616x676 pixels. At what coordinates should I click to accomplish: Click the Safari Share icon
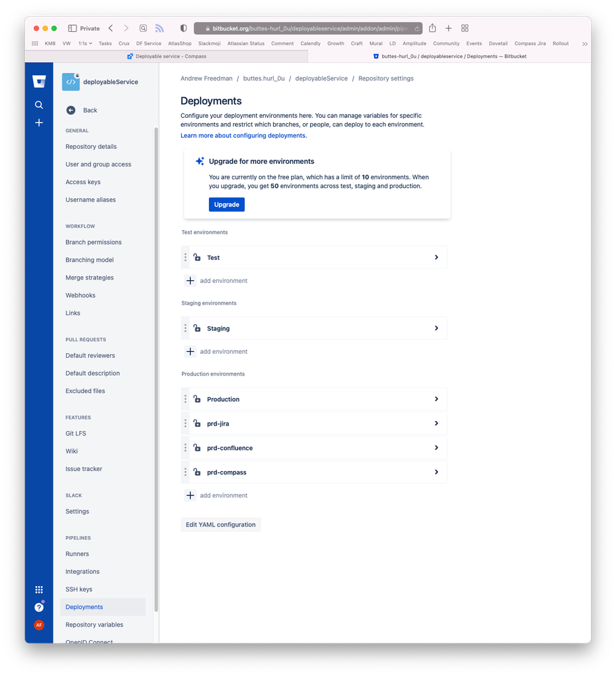point(433,28)
